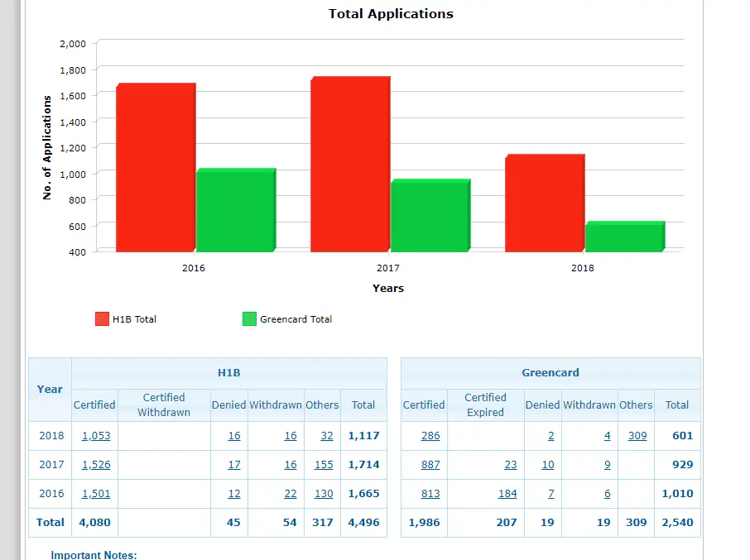Open 2016 Greencard certified expired count 184
This screenshot has width=750, height=560.
click(507, 494)
